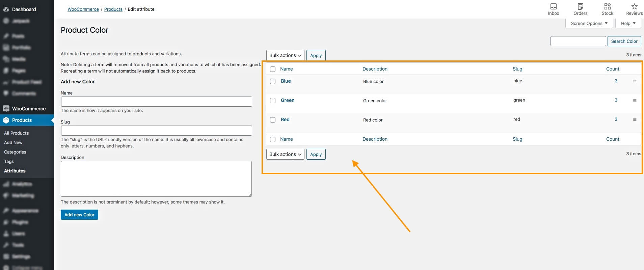Toggle select-all checkbox in table header
Image resolution: width=644 pixels, height=270 pixels.
click(x=273, y=69)
